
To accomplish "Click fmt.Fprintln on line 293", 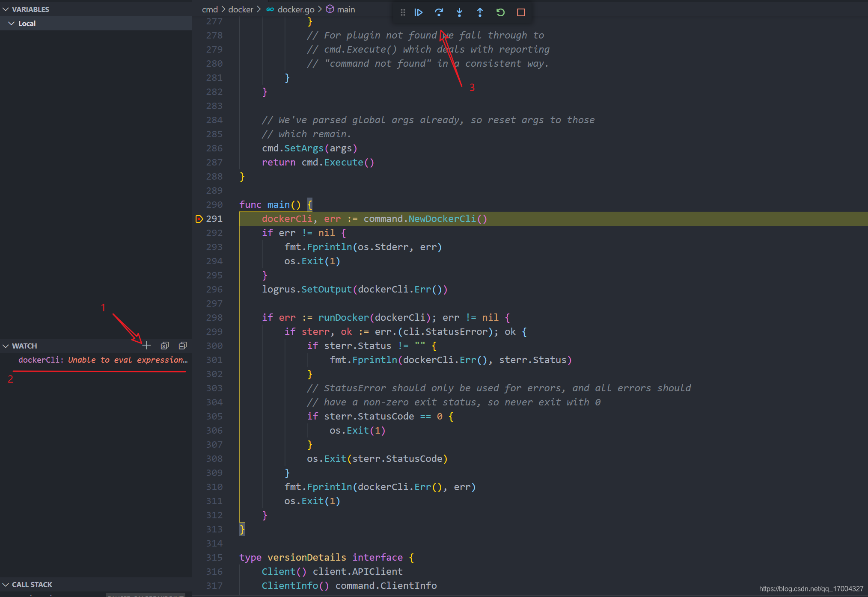I will (318, 247).
